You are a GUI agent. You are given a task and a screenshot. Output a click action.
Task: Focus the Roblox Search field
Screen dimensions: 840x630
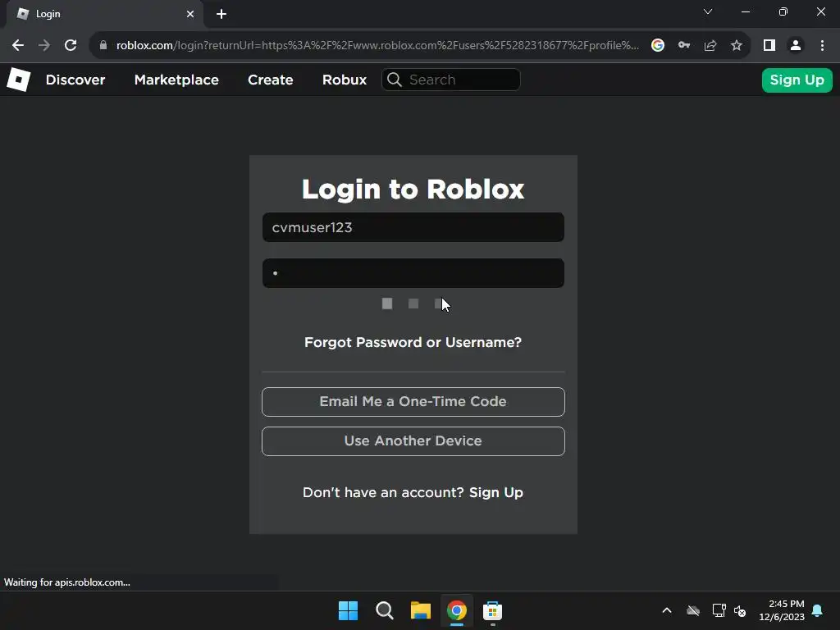pyautogui.click(x=450, y=80)
